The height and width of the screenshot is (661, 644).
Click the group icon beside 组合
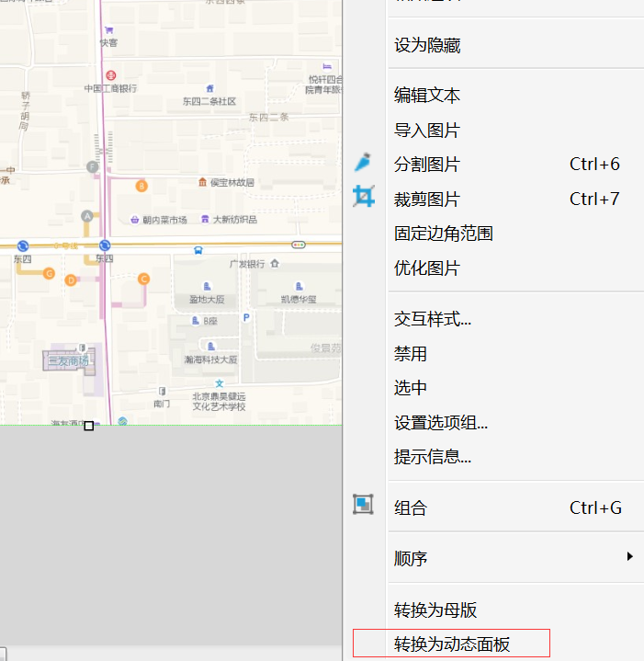(x=363, y=504)
